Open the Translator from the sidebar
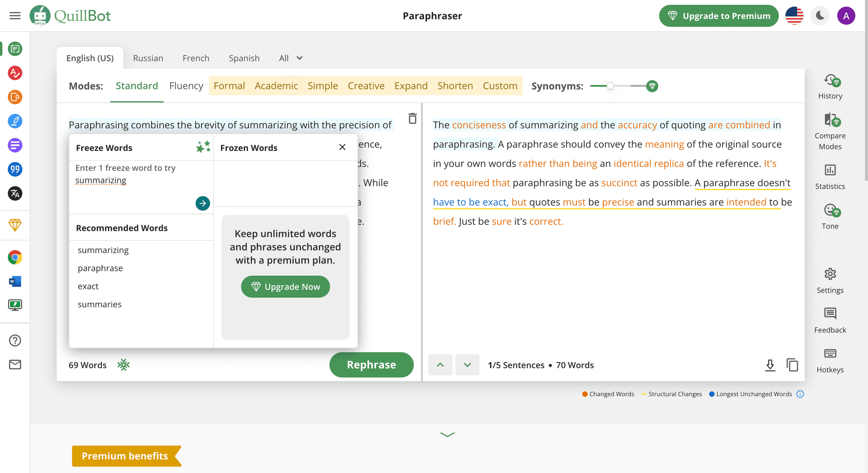868x473 pixels. (15, 193)
